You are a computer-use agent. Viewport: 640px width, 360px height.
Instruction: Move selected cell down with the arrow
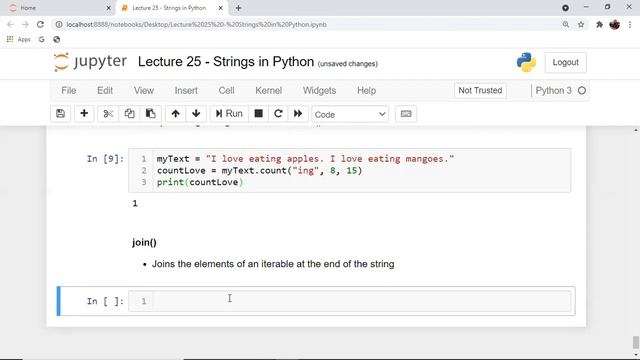(196, 114)
